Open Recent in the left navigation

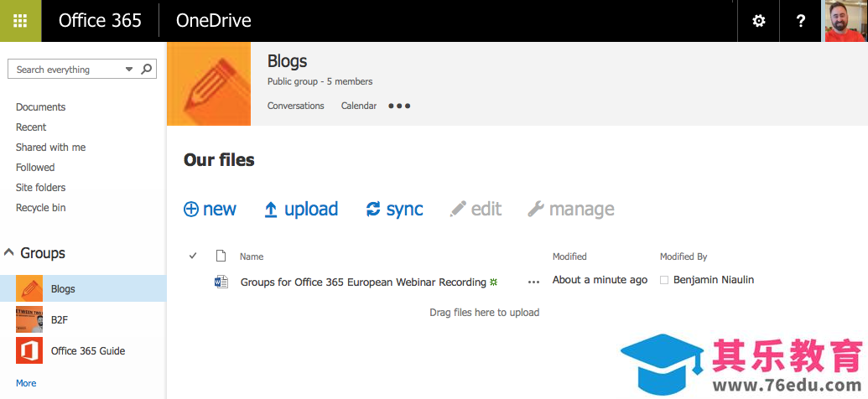[x=31, y=127]
